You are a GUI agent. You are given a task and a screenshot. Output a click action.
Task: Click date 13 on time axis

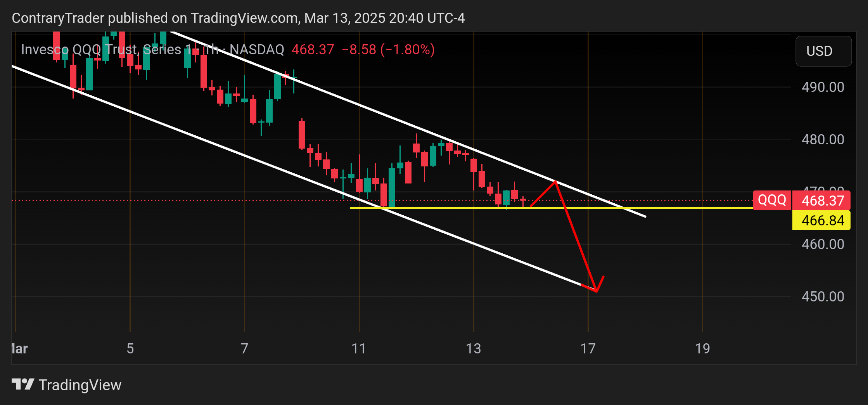pos(473,348)
